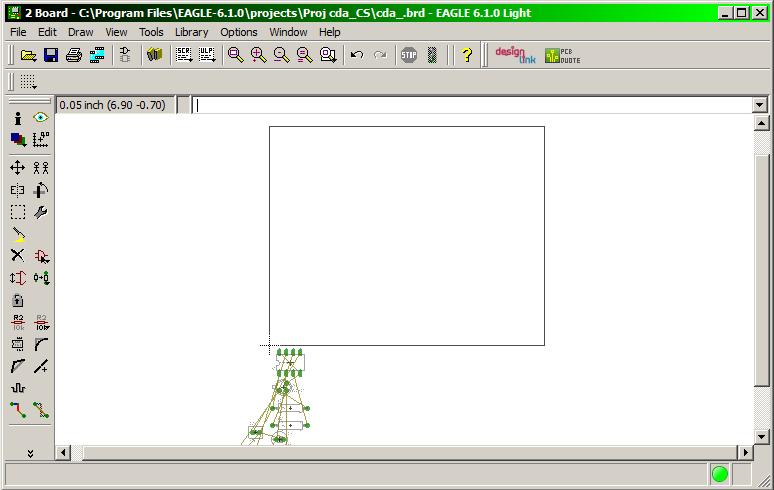Click the Zoom in magnifier
This screenshot has height=490, width=774.
(259, 55)
